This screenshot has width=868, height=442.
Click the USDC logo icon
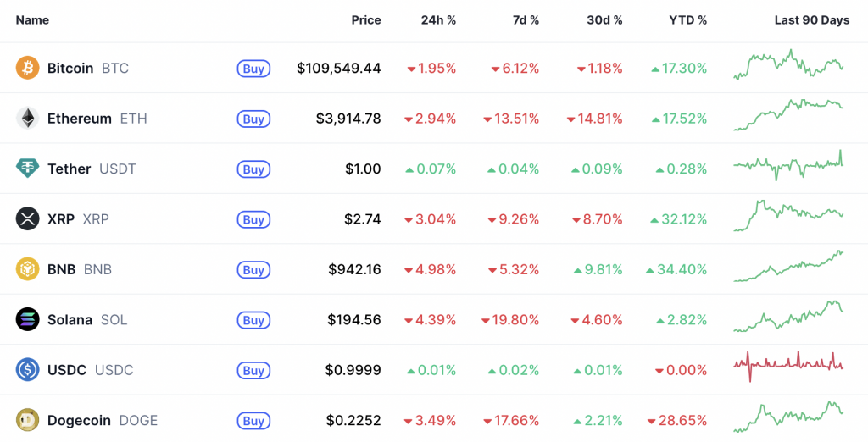click(x=28, y=370)
